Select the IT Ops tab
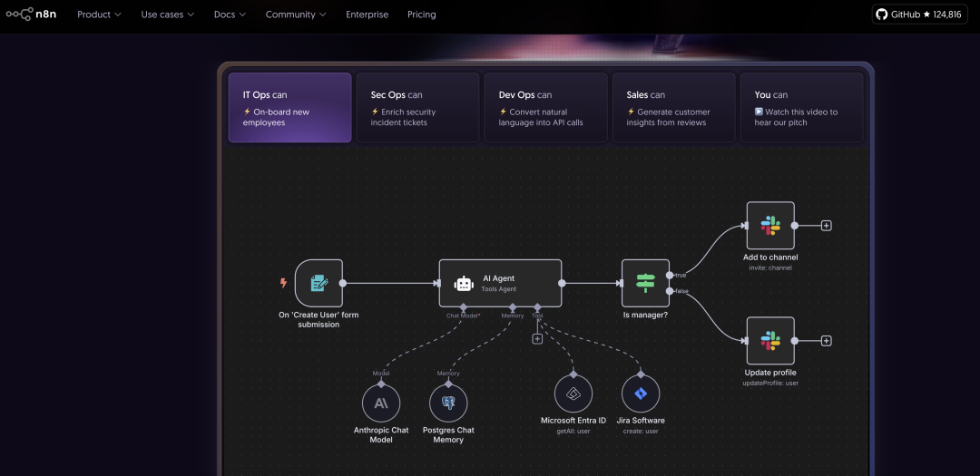 point(290,108)
